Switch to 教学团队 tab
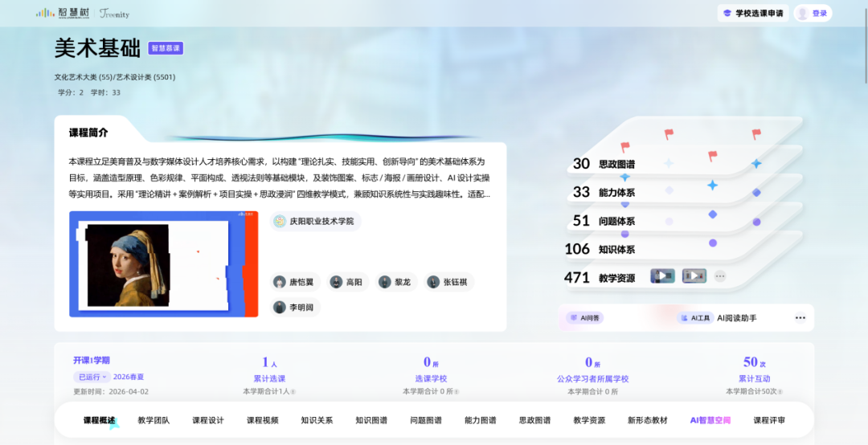 tap(154, 421)
